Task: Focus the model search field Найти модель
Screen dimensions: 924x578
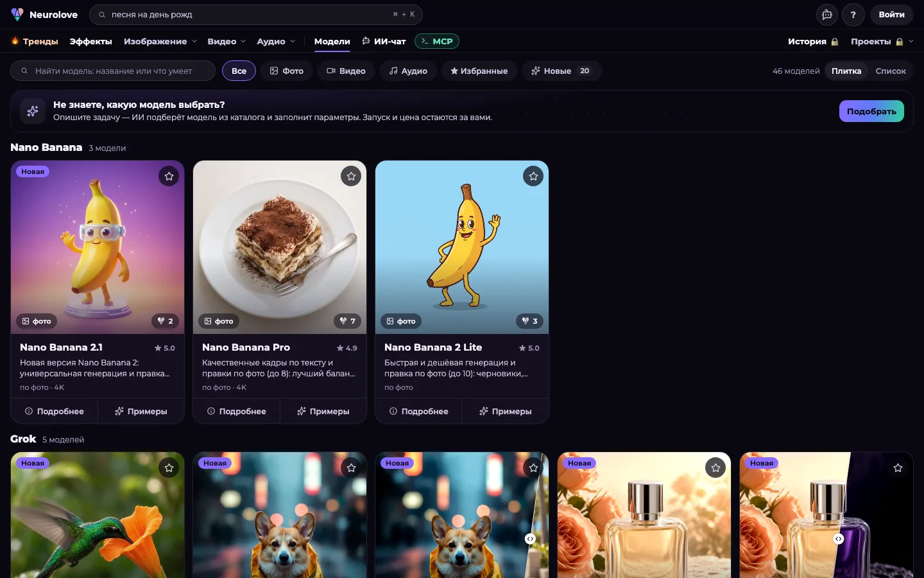Action: pos(113,71)
